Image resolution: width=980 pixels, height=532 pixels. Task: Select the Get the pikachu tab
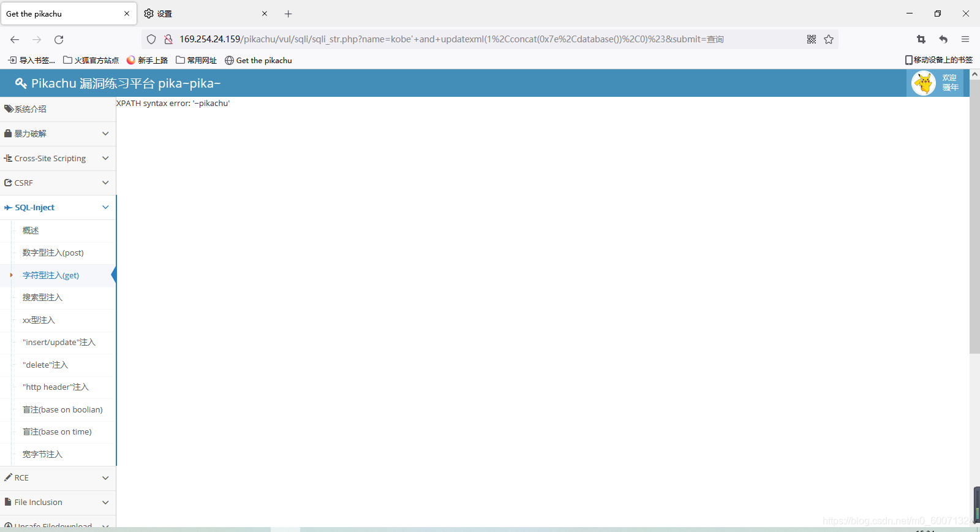coord(69,13)
